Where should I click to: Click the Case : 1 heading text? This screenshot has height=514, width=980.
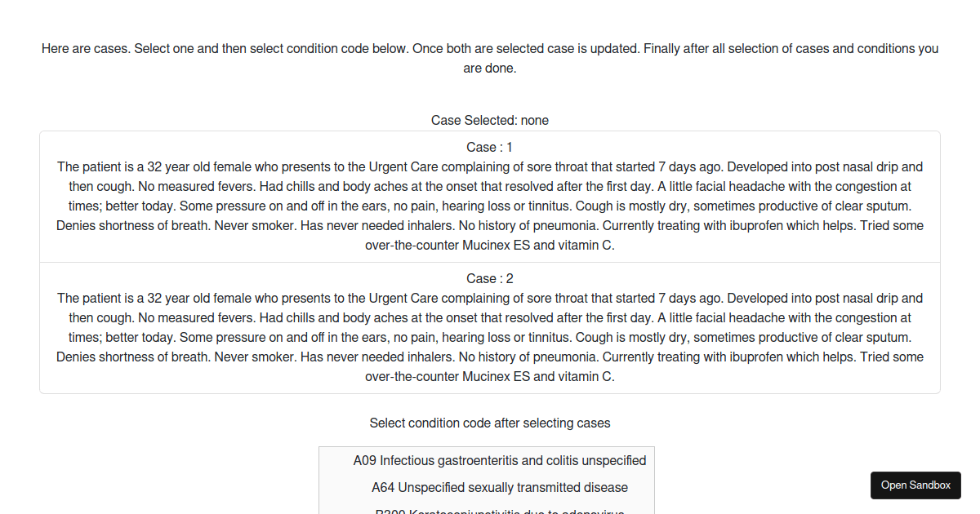[490, 147]
